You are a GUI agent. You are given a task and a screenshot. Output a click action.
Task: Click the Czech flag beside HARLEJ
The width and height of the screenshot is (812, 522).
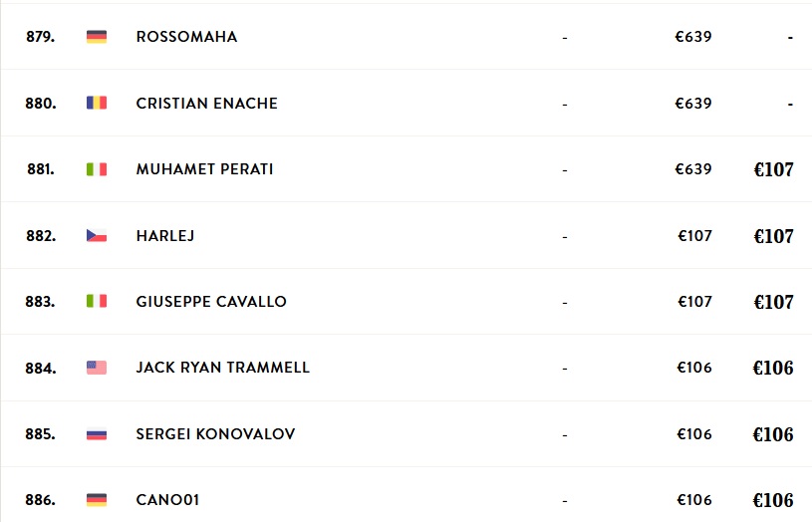[x=97, y=236]
